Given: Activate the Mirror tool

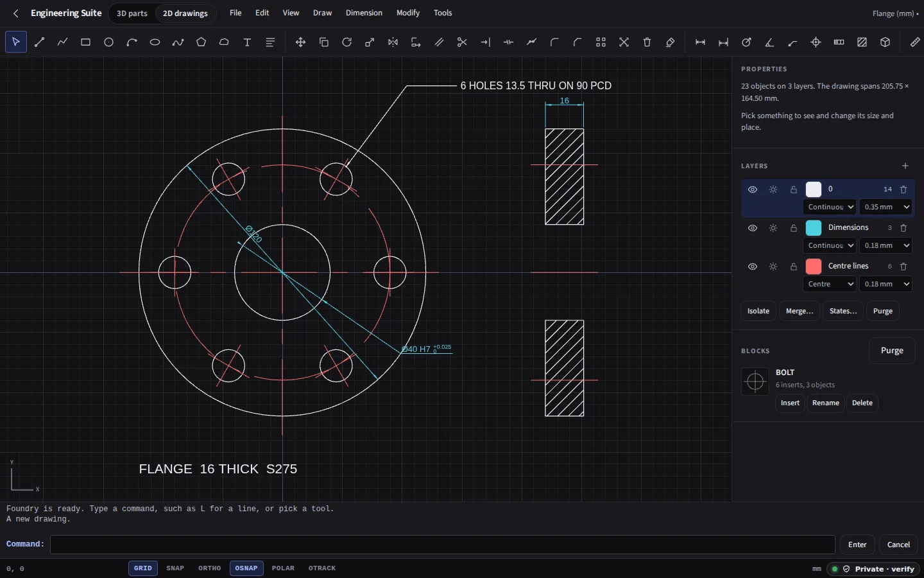Looking at the screenshot, I should pyautogui.click(x=393, y=42).
